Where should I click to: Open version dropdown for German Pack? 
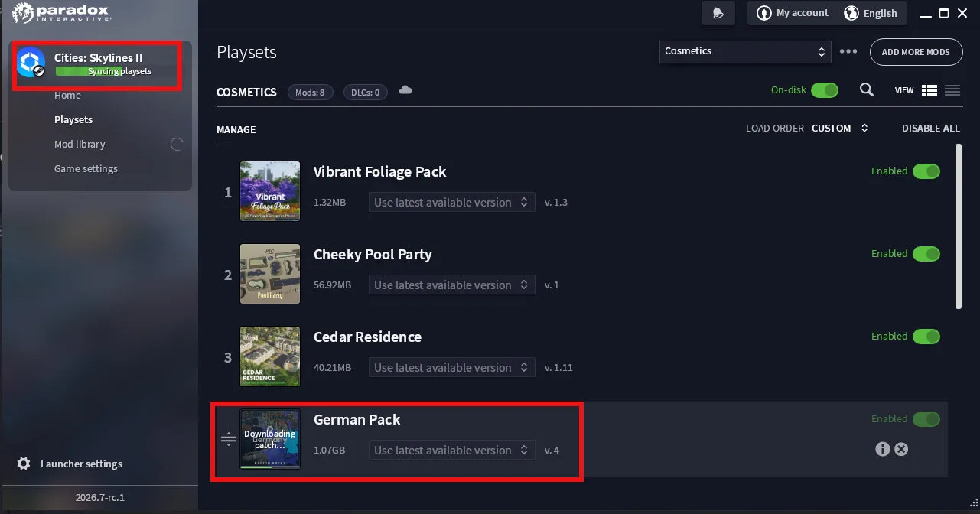(x=451, y=451)
